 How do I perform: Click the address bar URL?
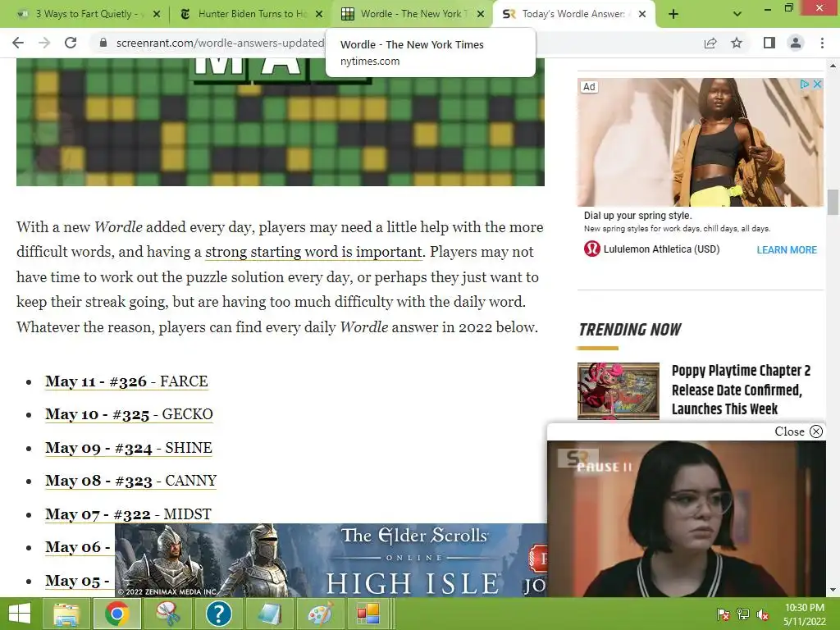point(220,43)
